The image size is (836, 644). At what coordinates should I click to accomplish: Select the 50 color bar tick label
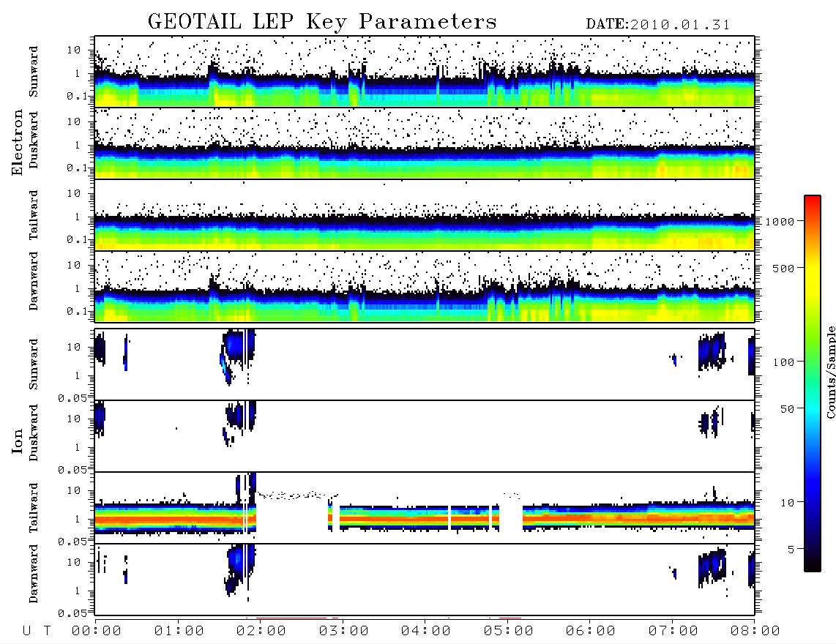788,409
